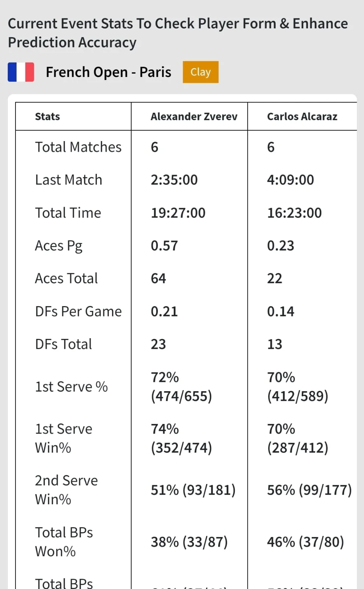The width and height of the screenshot is (364, 589).
Task: Click the 1st Serve % row label
Action: (x=71, y=387)
